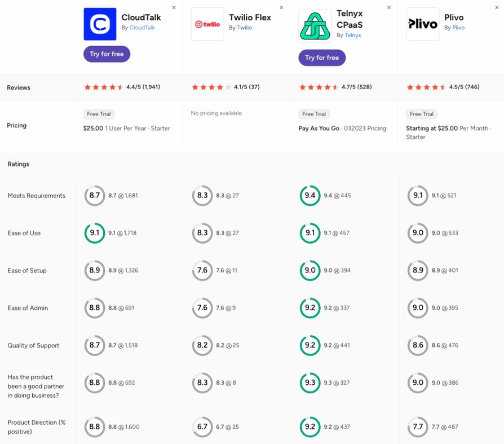Click CloudTalk's 9.1 Ease of Use gauge

95,233
